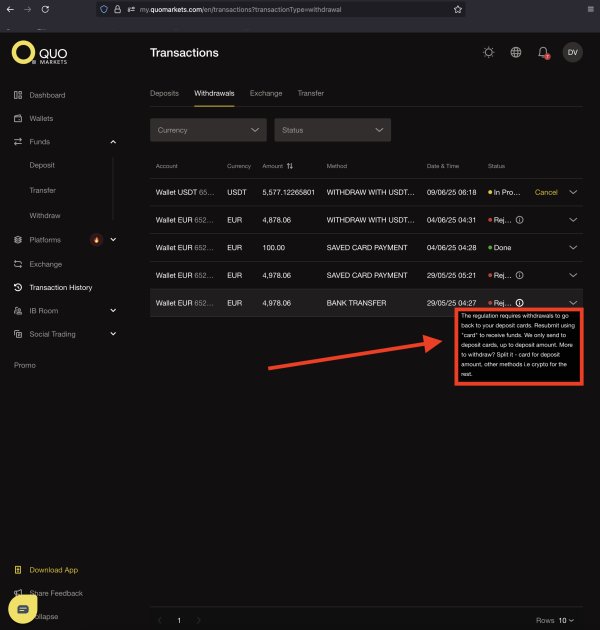Open Download App link
This screenshot has height=630, width=600.
[53, 570]
